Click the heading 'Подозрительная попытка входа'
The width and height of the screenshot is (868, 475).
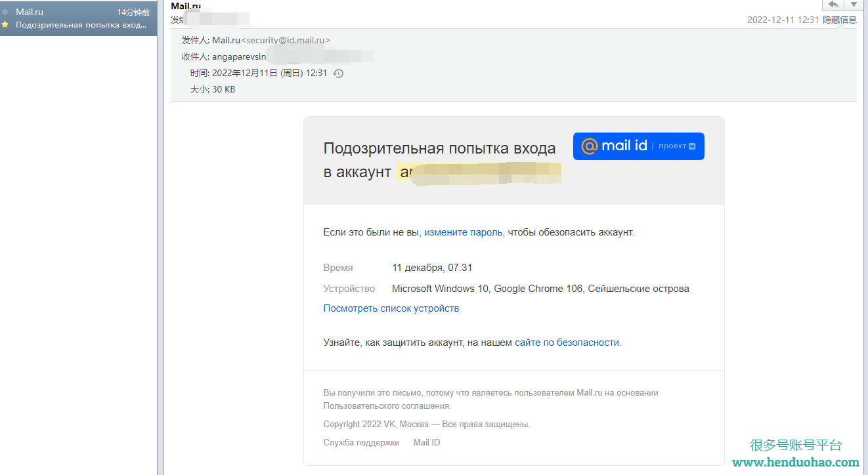click(439, 148)
